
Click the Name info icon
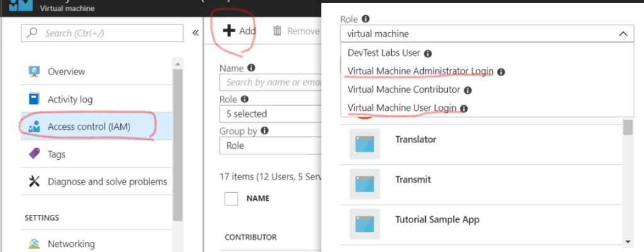[x=252, y=67]
